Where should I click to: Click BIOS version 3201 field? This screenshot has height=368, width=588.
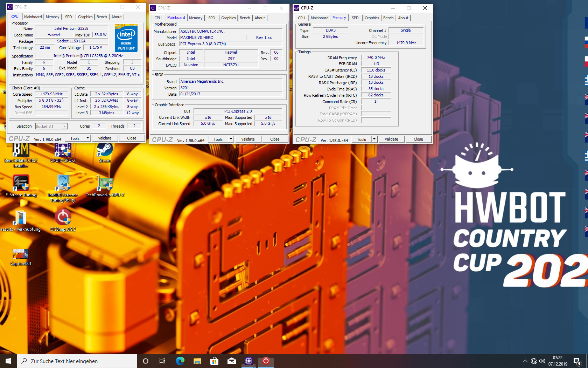pyautogui.click(x=231, y=88)
